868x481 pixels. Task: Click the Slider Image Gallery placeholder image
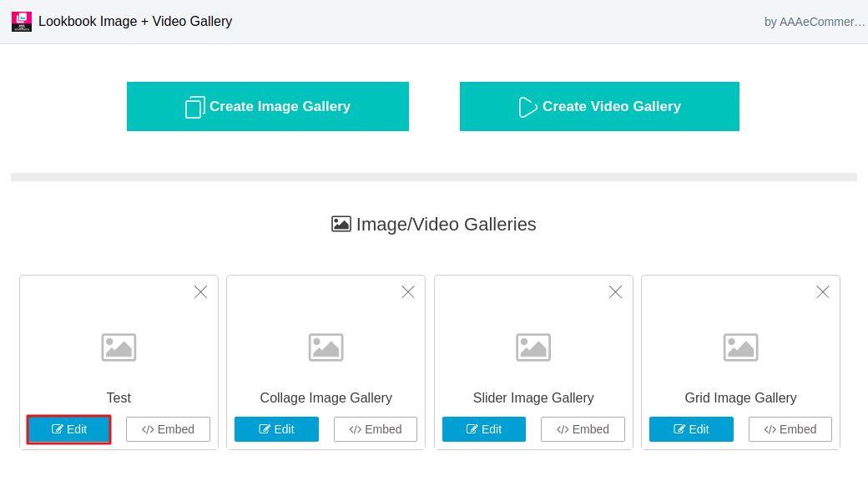(x=533, y=347)
